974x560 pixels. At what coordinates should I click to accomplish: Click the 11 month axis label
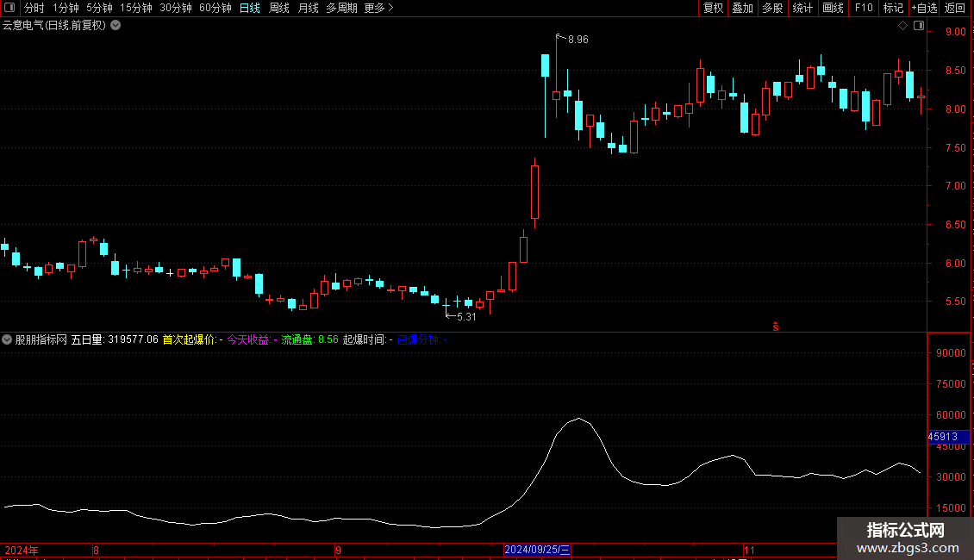tap(749, 550)
